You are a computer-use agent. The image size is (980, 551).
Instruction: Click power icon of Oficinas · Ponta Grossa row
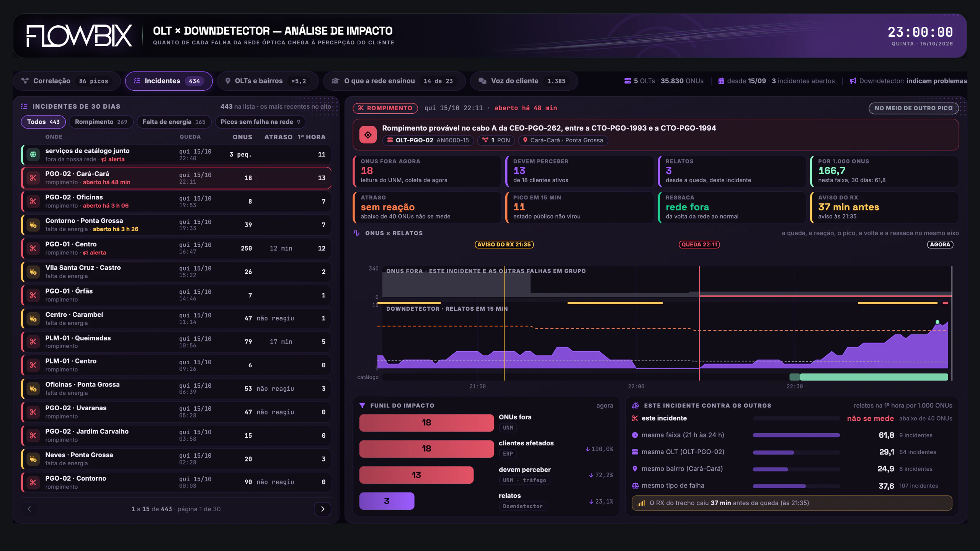click(x=33, y=389)
